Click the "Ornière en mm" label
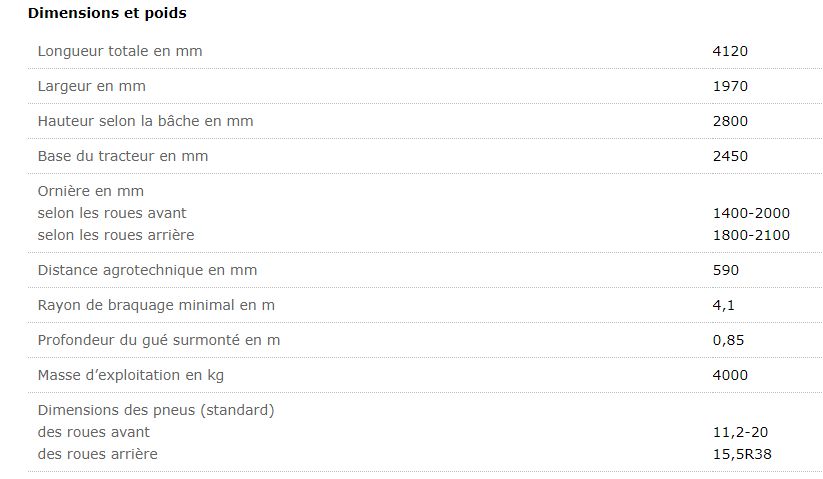Screen dimensions: 823x479 [90, 191]
